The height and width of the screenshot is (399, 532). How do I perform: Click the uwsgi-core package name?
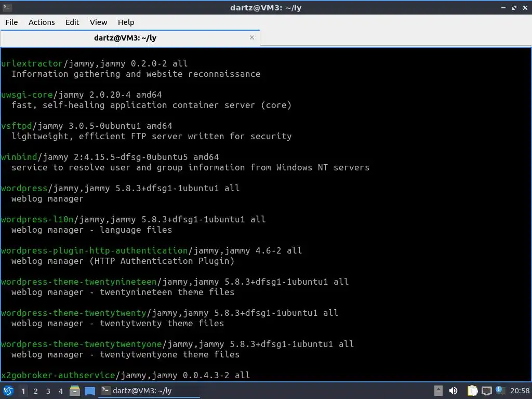coord(27,95)
